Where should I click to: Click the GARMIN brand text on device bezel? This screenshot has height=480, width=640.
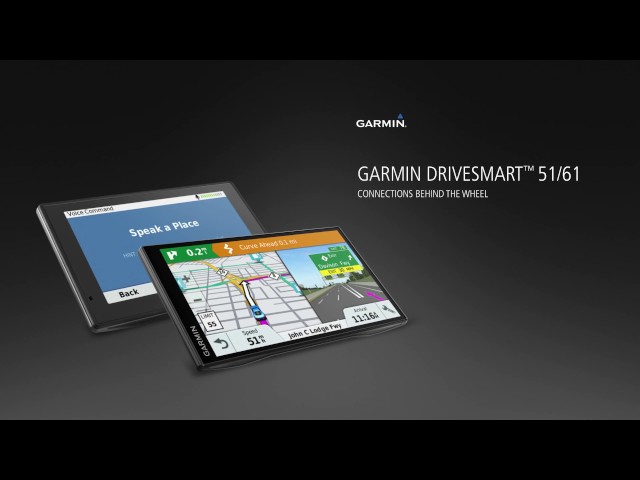pyautogui.click(x=200, y=341)
